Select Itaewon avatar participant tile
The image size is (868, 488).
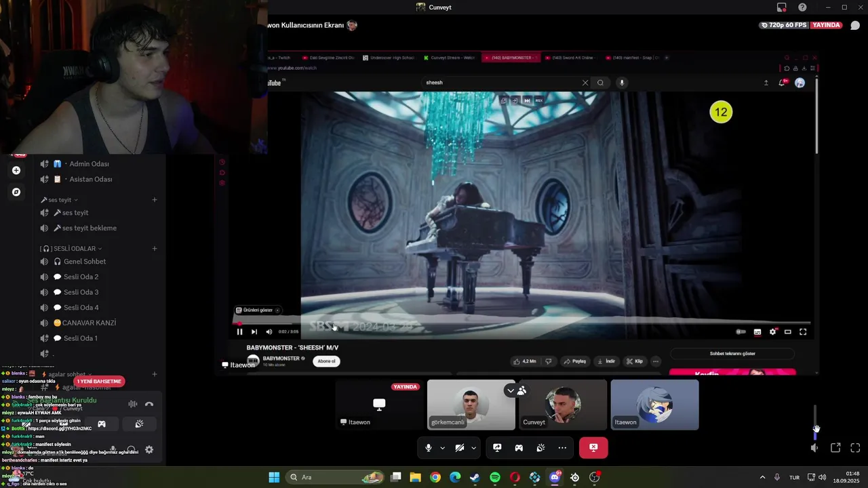pyautogui.click(x=654, y=405)
